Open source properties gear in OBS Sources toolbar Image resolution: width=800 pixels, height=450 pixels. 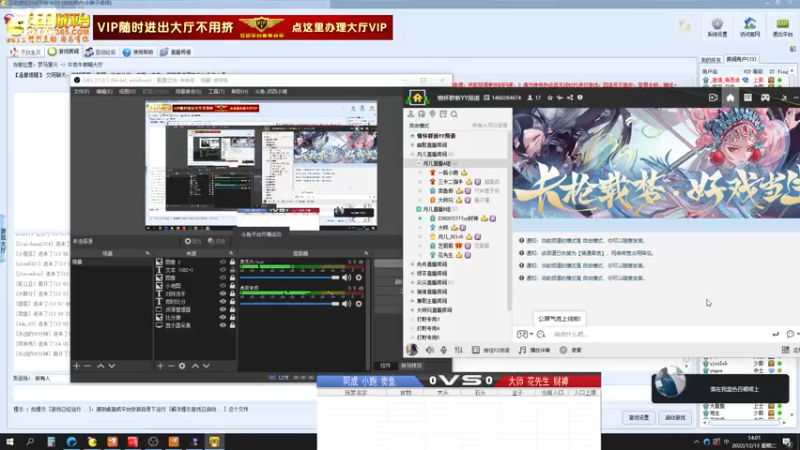(x=182, y=366)
